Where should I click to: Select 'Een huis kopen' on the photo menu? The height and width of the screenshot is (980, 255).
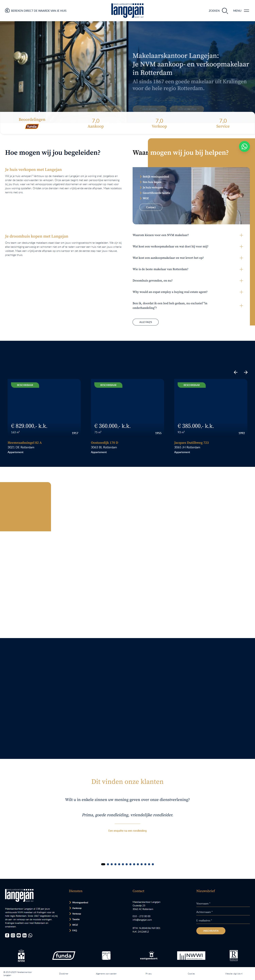click(152, 182)
